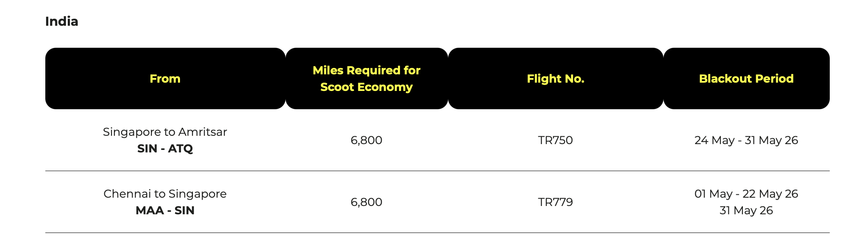Select the Blackout Period column header
Image resolution: width=868 pixels, height=250 pixels.
746,78
